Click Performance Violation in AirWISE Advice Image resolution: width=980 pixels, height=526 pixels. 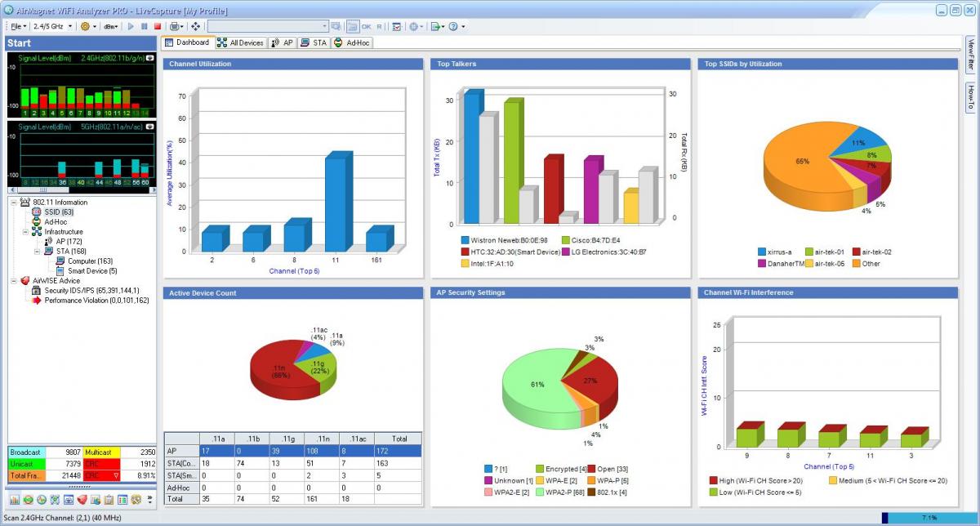click(x=96, y=301)
